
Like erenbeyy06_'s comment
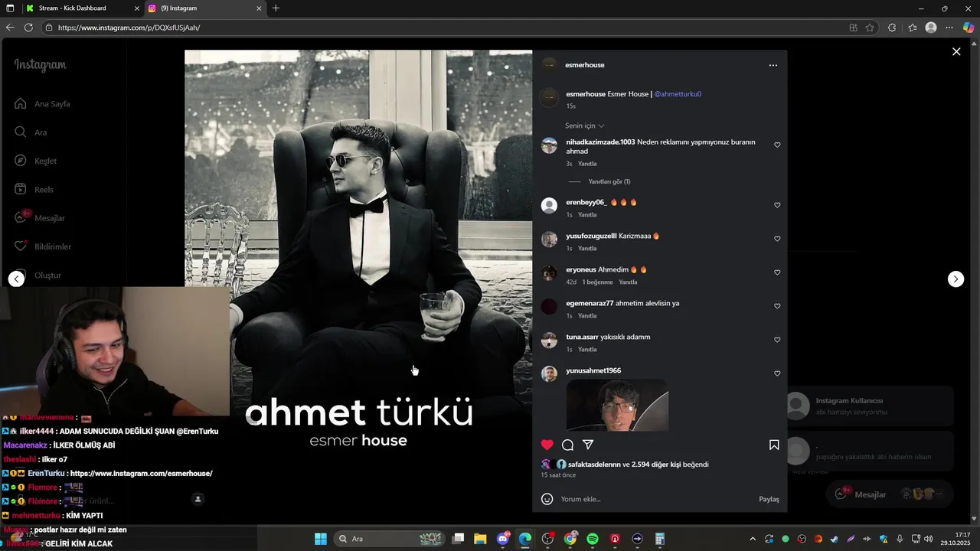[777, 205]
